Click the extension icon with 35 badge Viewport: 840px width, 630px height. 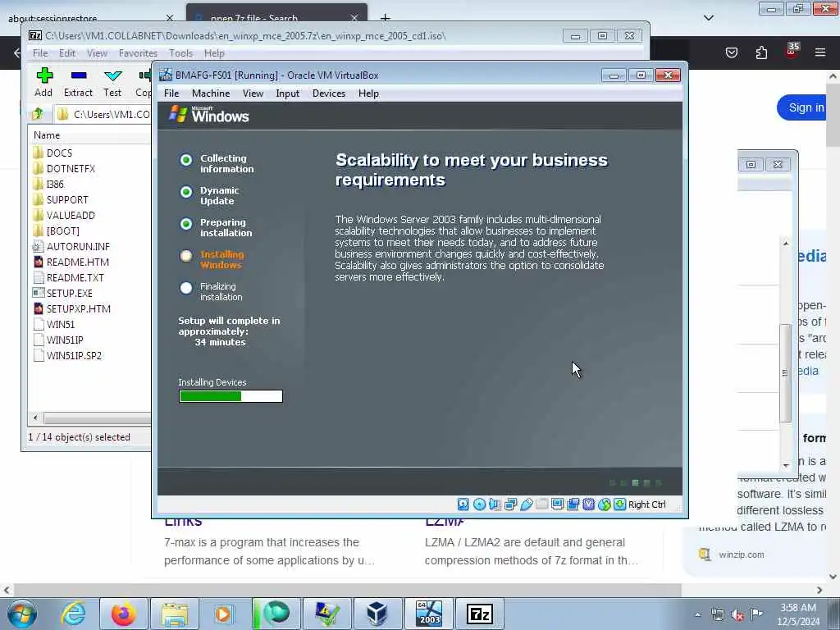[x=792, y=52]
